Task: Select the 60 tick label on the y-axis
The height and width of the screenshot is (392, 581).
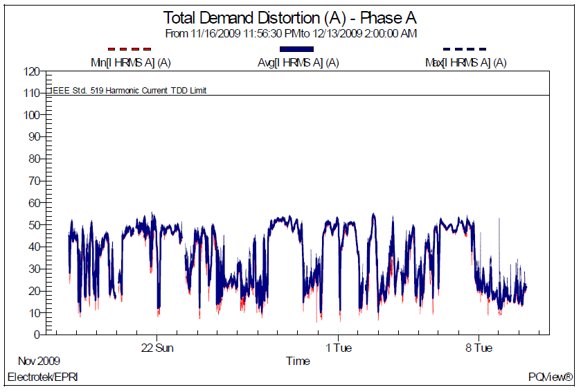Action: click(x=33, y=203)
